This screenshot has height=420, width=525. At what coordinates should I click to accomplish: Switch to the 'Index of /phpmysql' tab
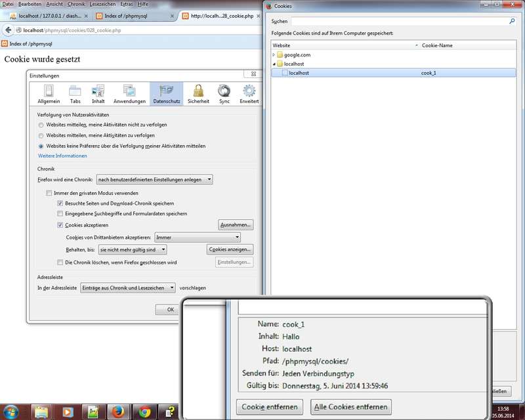[x=135, y=16]
